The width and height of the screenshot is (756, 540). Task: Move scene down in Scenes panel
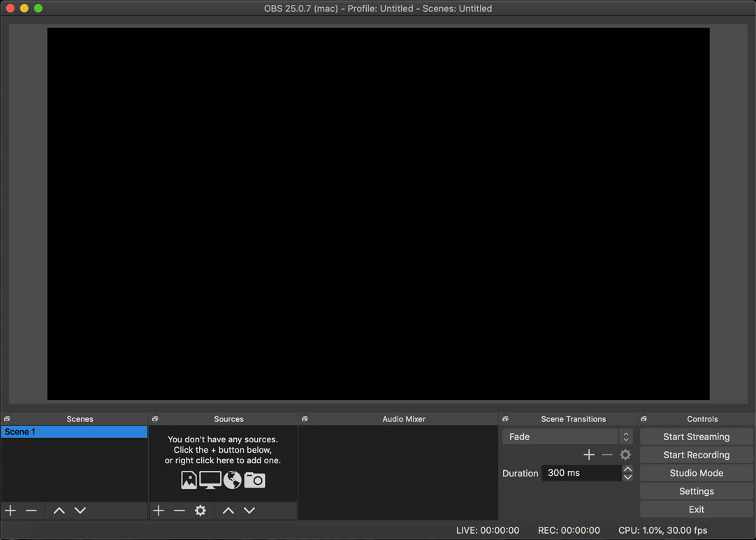pyautogui.click(x=80, y=510)
